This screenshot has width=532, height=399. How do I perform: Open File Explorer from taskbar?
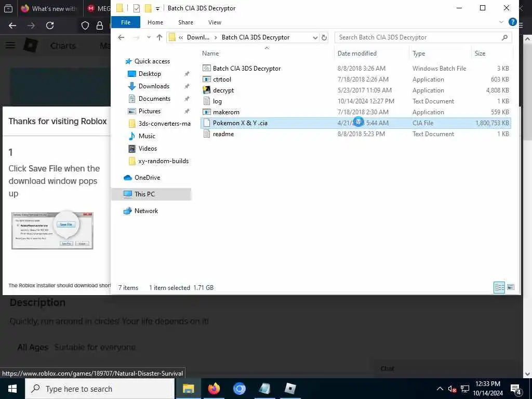tap(188, 389)
